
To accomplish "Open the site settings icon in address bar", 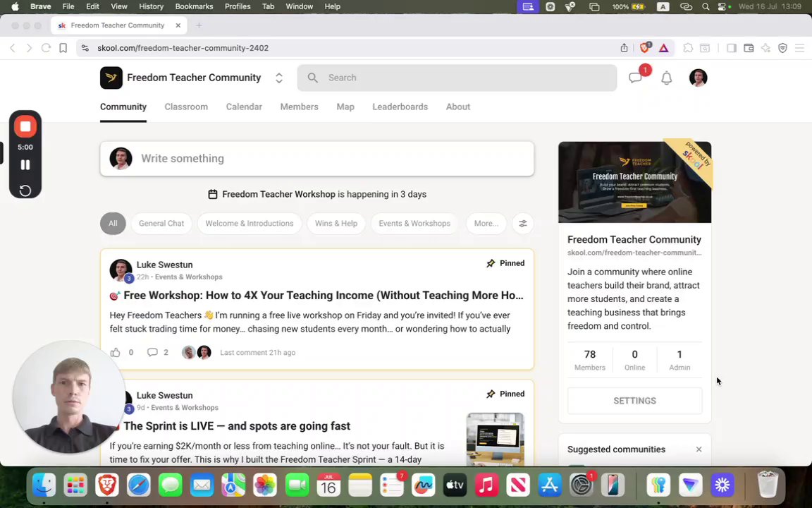I will pos(85,48).
